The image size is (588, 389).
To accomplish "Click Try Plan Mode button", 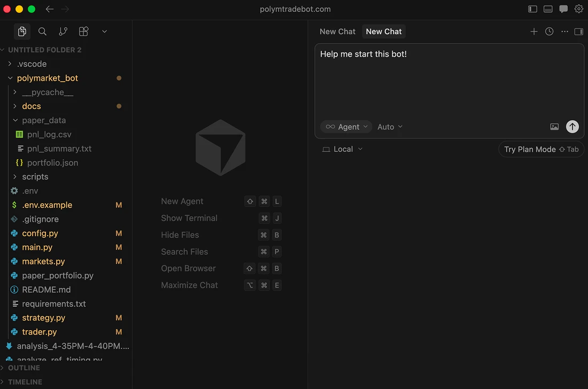I will point(540,149).
